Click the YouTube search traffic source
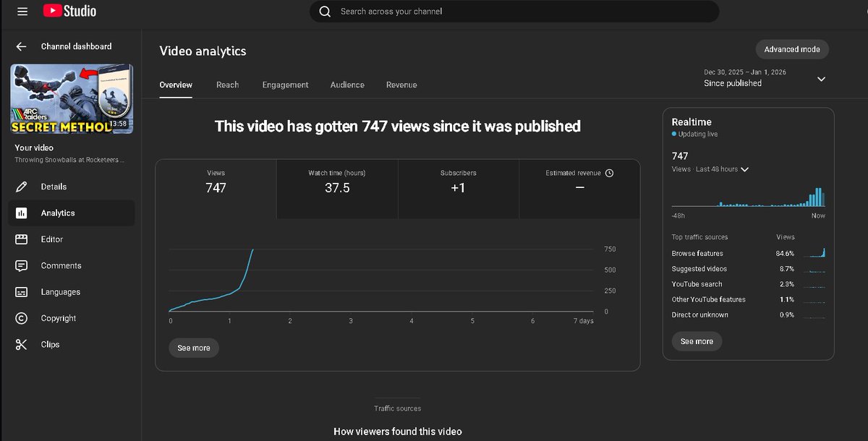Image resolution: width=868 pixels, height=441 pixels. click(697, 284)
